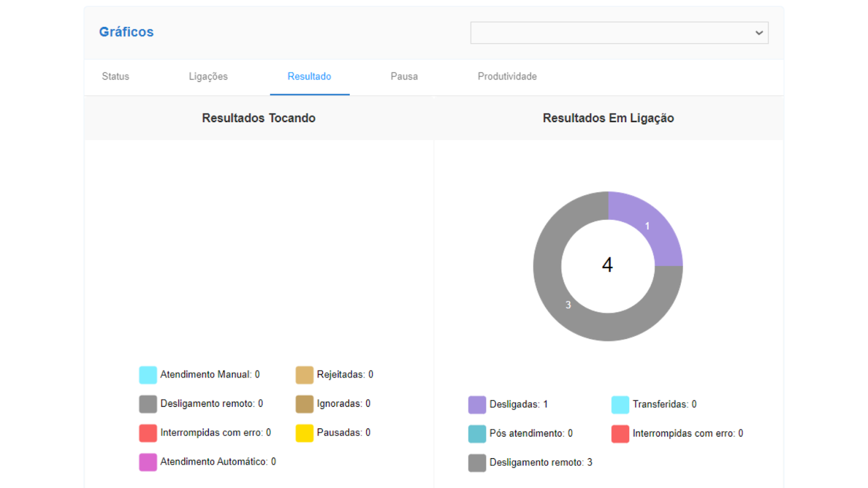Image resolution: width=868 pixels, height=488 pixels.
Task: Click the dropdown chevron arrow
Action: (759, 33)
